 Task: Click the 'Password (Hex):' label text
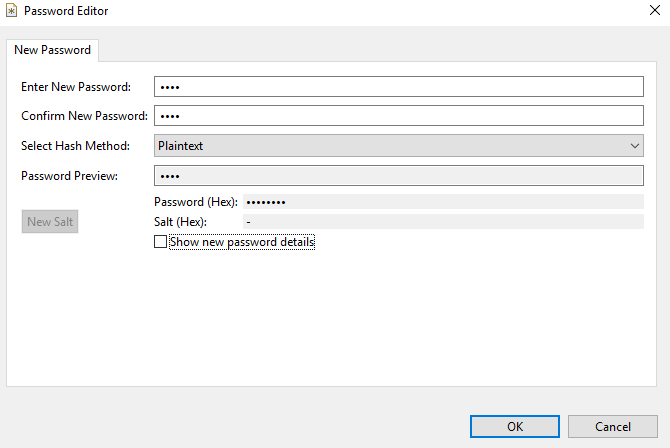pyautogui.click(x=195, y=202)
